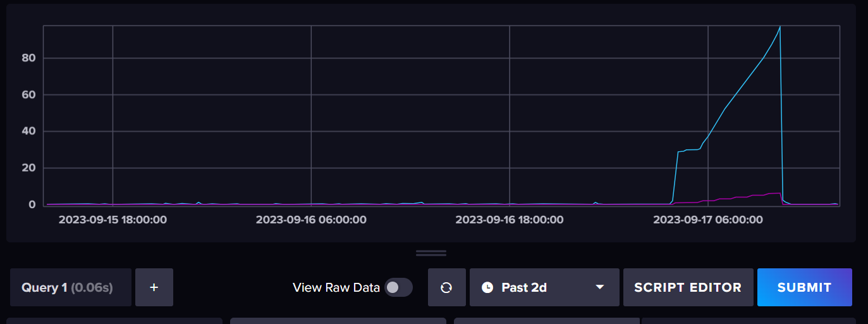This screenshot has width=868, height=324.
Task: Click the blue line peak on the graph
Action: pyautogui.click(x=780, y=27)
